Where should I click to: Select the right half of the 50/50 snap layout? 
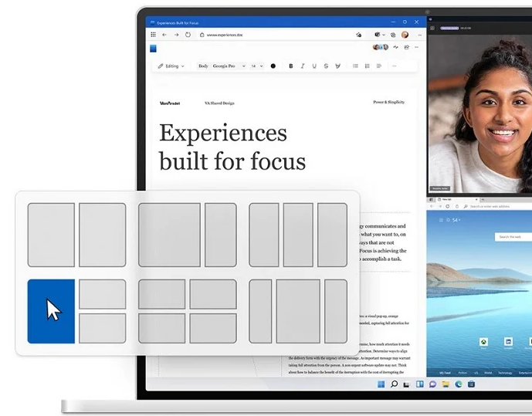[x=103, y=235]
